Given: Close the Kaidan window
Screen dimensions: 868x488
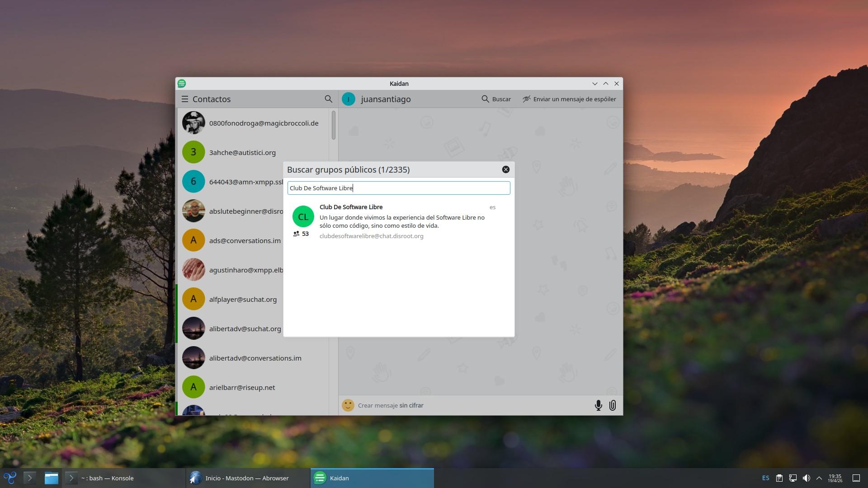Looking at the screenshot, I should [617, 84].
